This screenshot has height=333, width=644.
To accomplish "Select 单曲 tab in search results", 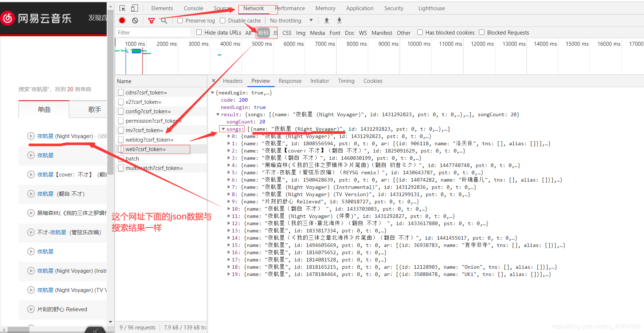I will click(x=44, y=109).
